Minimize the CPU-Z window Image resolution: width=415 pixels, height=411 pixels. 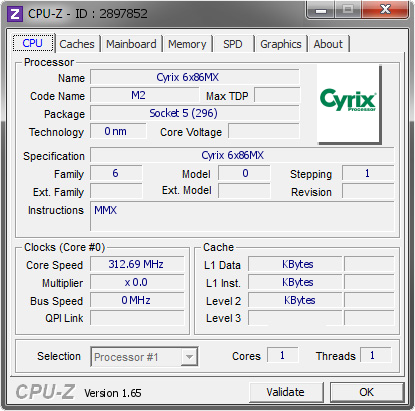[x=321, y=10]
